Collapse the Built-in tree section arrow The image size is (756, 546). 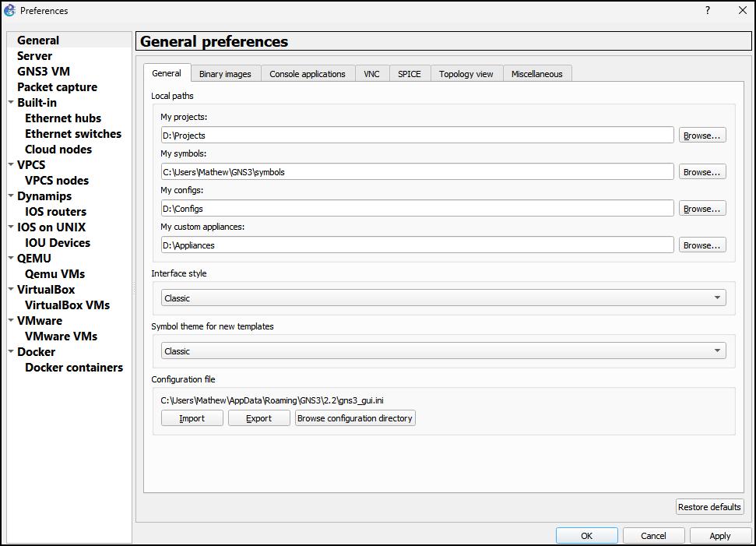[11, 102]
